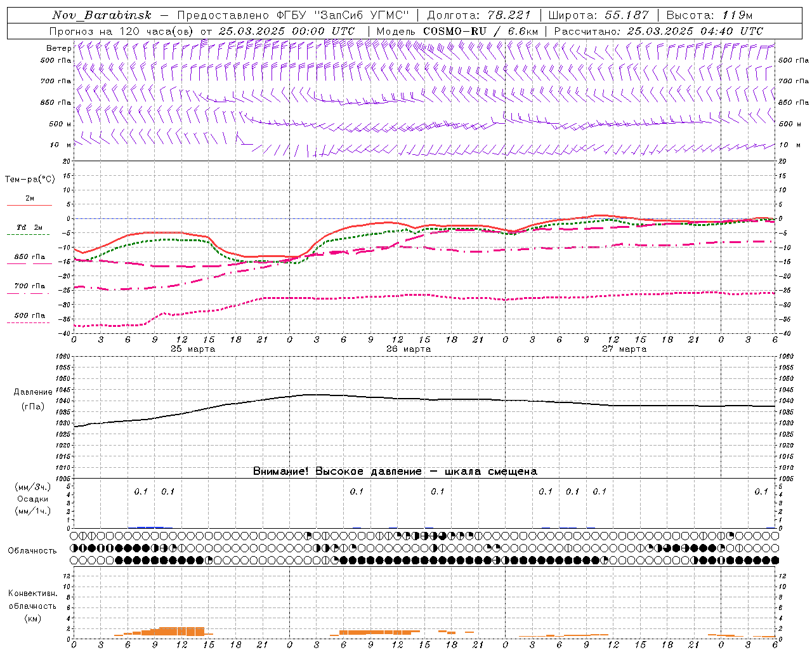Click the 2м temperature legend entry
The height and width of the screenshot is (650, 812).
tap(30, 198)
